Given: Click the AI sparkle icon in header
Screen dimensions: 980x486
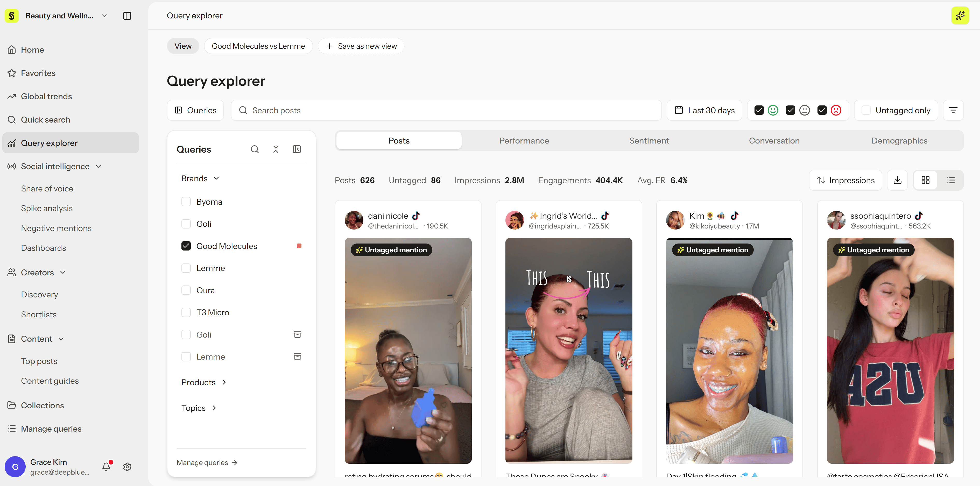Looking at the screenshot, I should 960,16.
